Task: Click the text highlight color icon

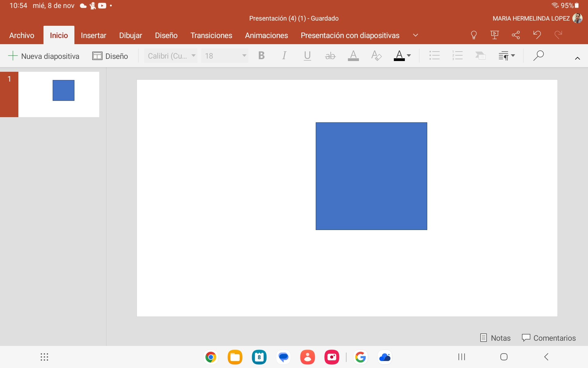Action: pyautogui.click(x=353, y=56)
